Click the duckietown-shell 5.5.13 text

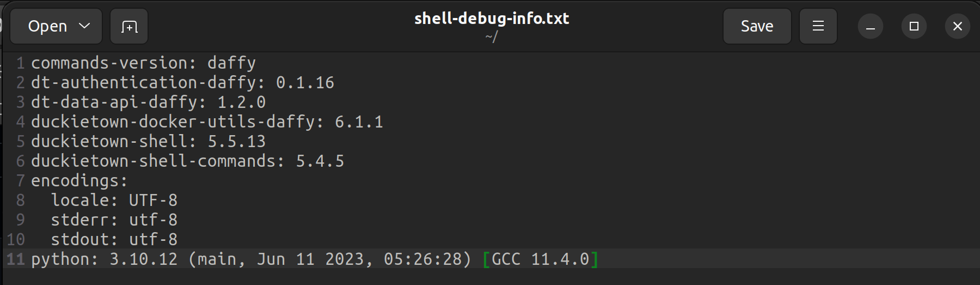point(236,142)
